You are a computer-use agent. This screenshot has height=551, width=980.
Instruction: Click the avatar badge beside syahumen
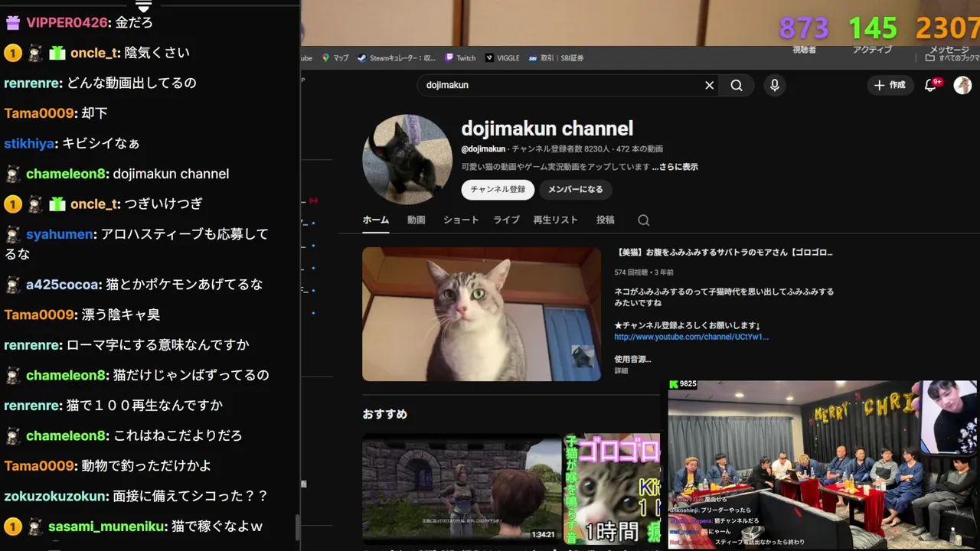click(x=13, y=234)
